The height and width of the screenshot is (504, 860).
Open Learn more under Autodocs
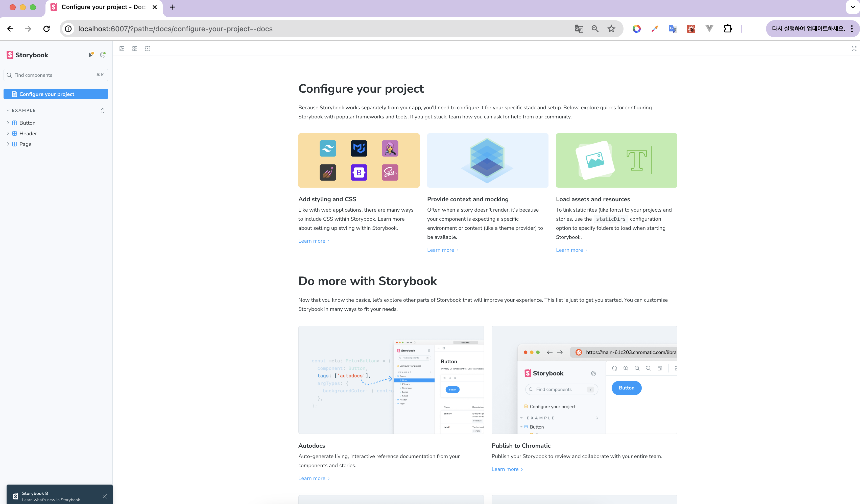pos(314,478)
